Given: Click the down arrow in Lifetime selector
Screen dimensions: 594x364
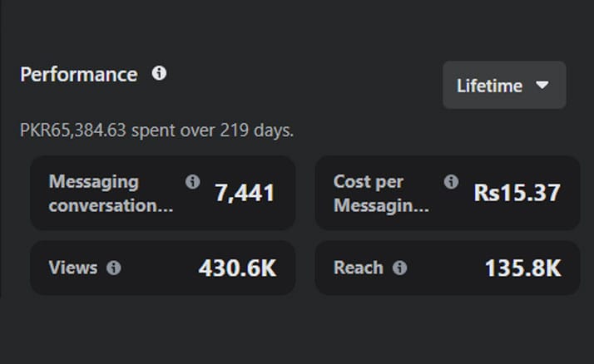Looking at the screenshot, I should (x=542, y=85).
